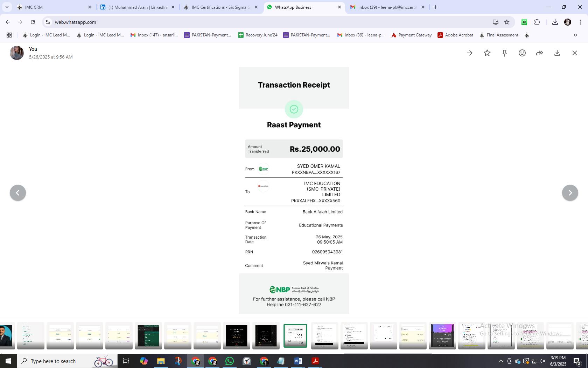Open first Login - IMC Lead M... bookmark
Screen dimensions: 588x368
46,35
